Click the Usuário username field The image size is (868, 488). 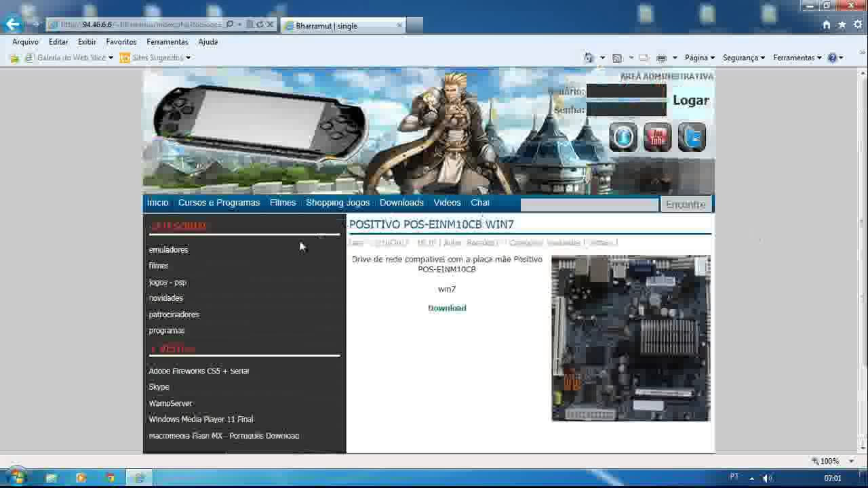[626, 91]
